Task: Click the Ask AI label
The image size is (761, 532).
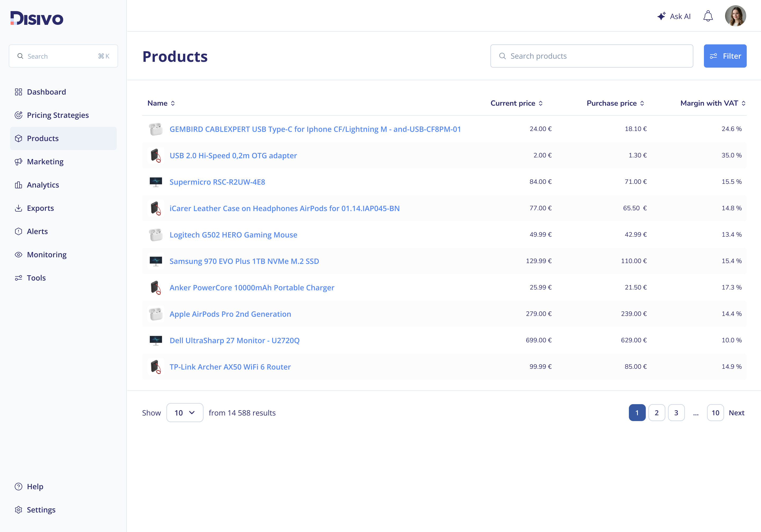Action: (x=680, y=16)
